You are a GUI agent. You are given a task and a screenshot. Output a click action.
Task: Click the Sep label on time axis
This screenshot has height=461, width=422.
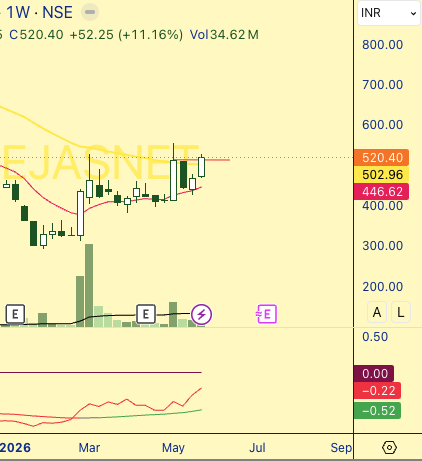[341, 448]
